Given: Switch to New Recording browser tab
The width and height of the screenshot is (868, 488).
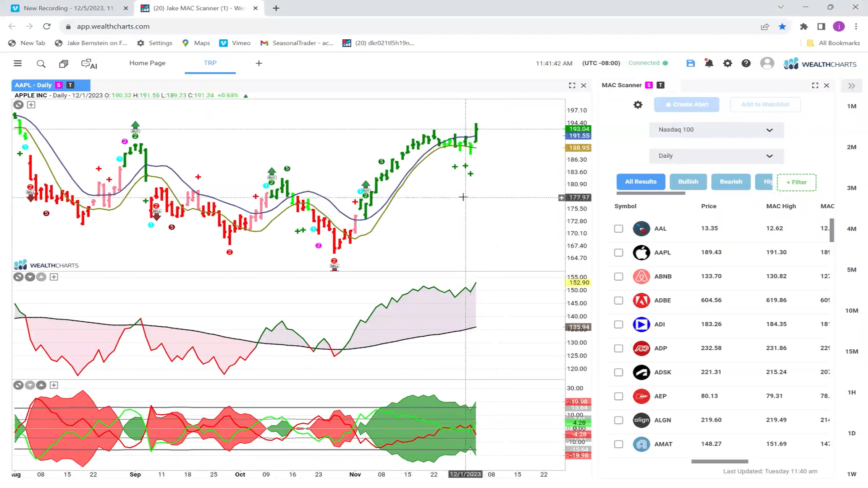Looking at the screenshot, I should click(69, 8).
